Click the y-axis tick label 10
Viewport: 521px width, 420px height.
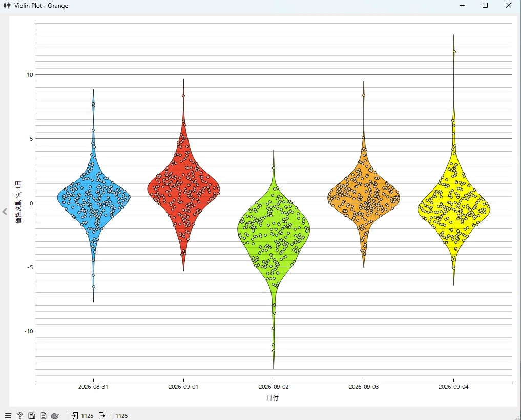tap(30, 75)
